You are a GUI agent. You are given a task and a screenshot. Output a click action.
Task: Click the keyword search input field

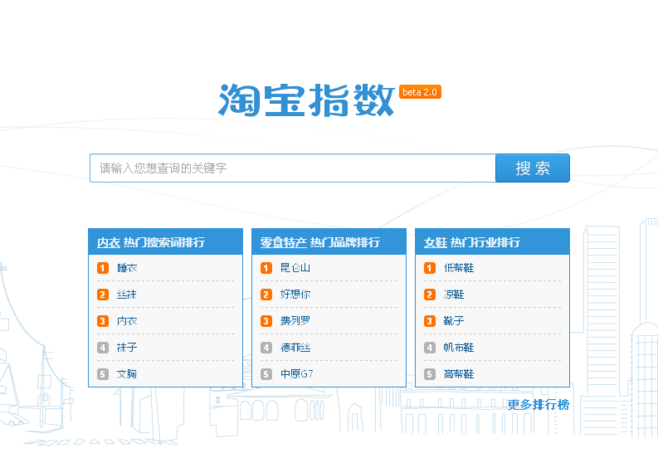[x=292, y=169]
